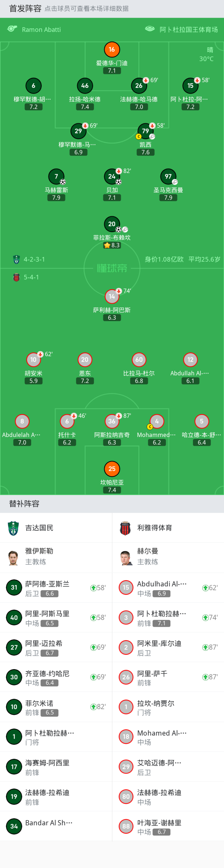224x868 pixels.
Task: Tap goalkeeper number 16 jersey badge
Action: (x=112, y=49)
